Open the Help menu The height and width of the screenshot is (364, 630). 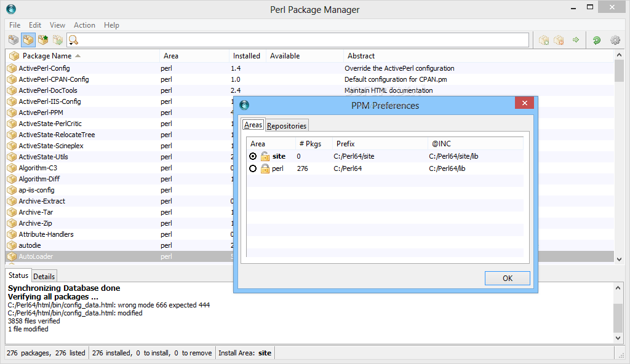(112, 25)
